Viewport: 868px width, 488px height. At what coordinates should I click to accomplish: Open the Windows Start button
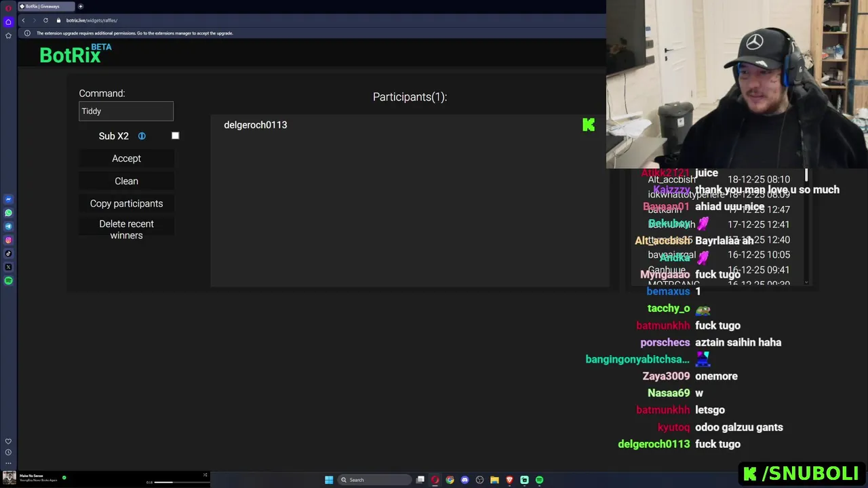coord(329,480)
